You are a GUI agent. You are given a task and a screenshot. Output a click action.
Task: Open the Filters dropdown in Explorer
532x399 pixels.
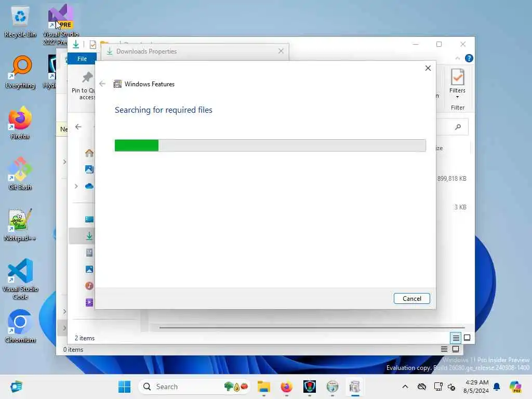click(457, 84)
